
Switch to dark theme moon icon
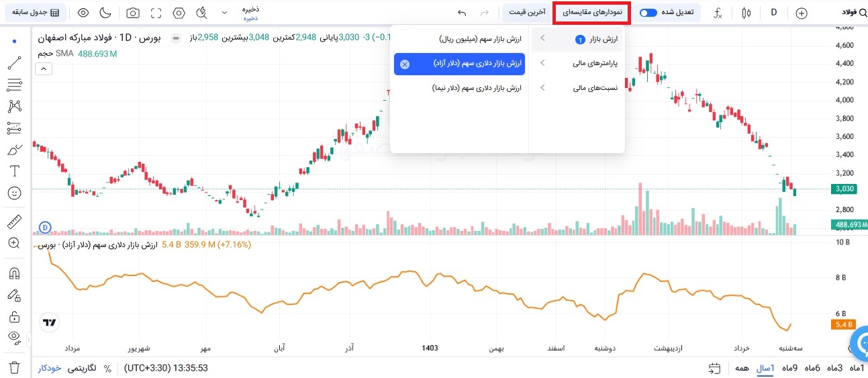pos(105,13)
